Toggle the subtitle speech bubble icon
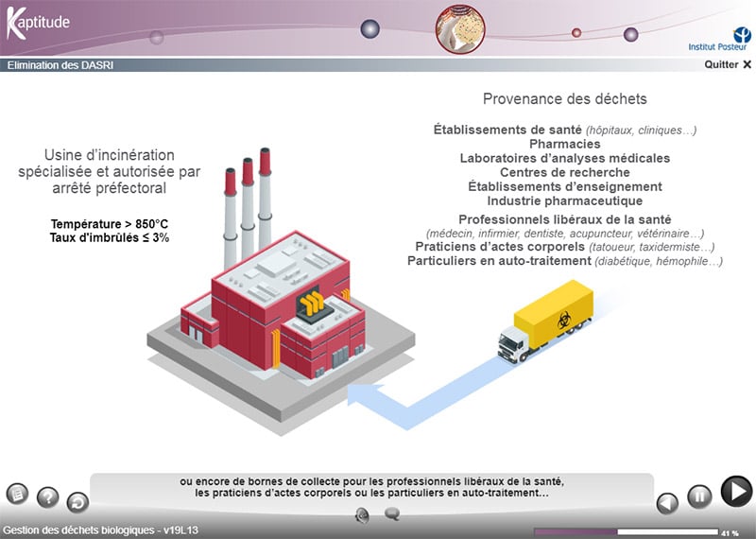The image size is (756, 539). [x=392, y=514]
